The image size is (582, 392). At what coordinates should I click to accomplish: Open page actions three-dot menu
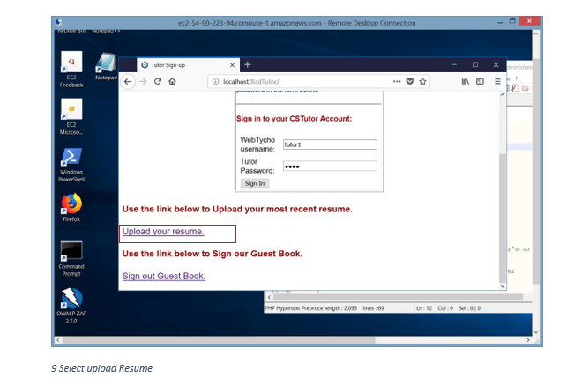click(397, 82)
